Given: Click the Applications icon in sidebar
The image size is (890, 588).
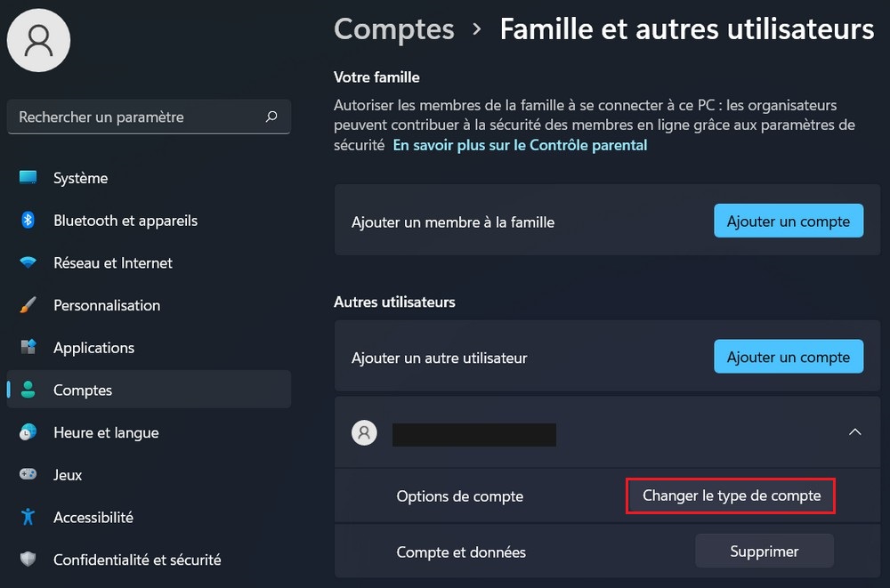Looking at the screenshot, I should point(28,348).
